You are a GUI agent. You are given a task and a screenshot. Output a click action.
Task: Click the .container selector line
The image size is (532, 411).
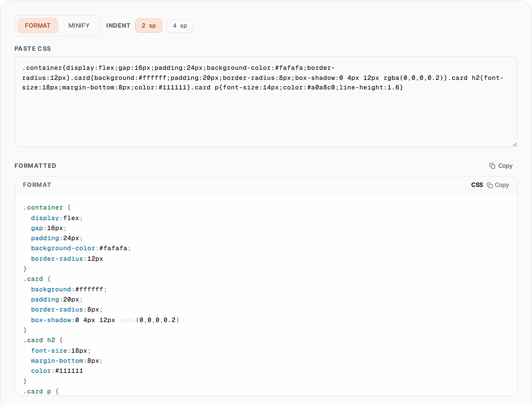pos(47,208)
